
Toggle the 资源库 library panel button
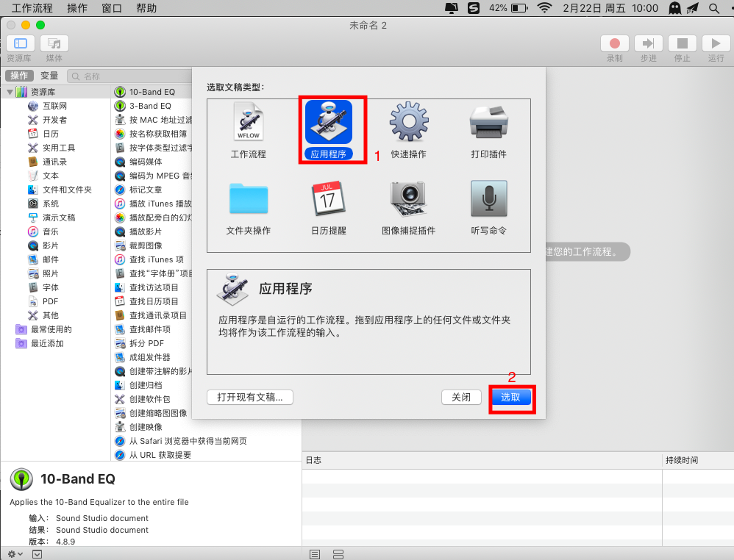pyautogui.click(x=20, y=44)
